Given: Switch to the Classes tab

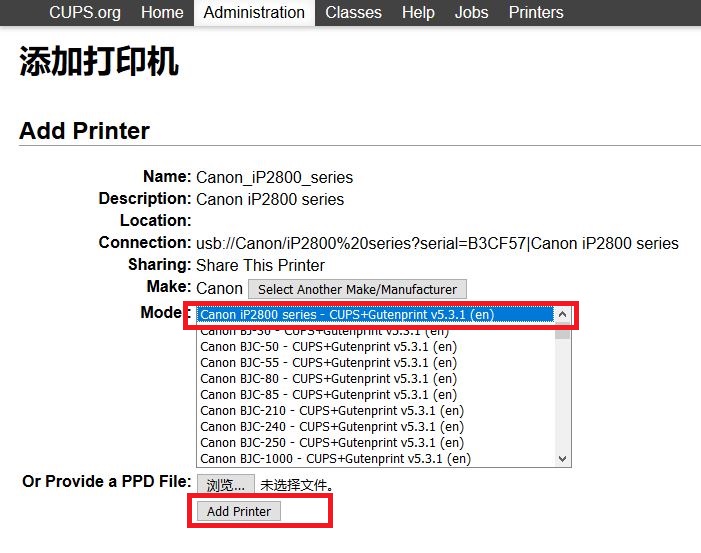Looking at the screenshot, I should tap(353, 12).
